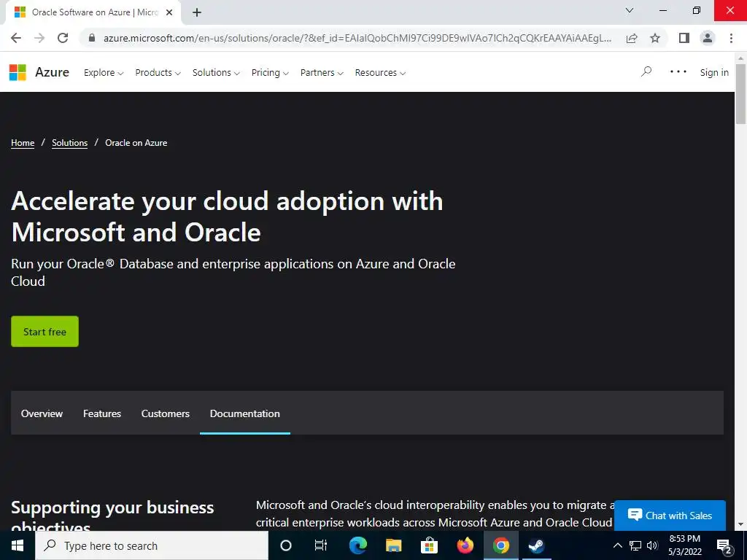Viewport: 747px width, 560px height.
Task: Click the scrollbar down arrow
Action: pyautogui.click(x=741, y=525)
